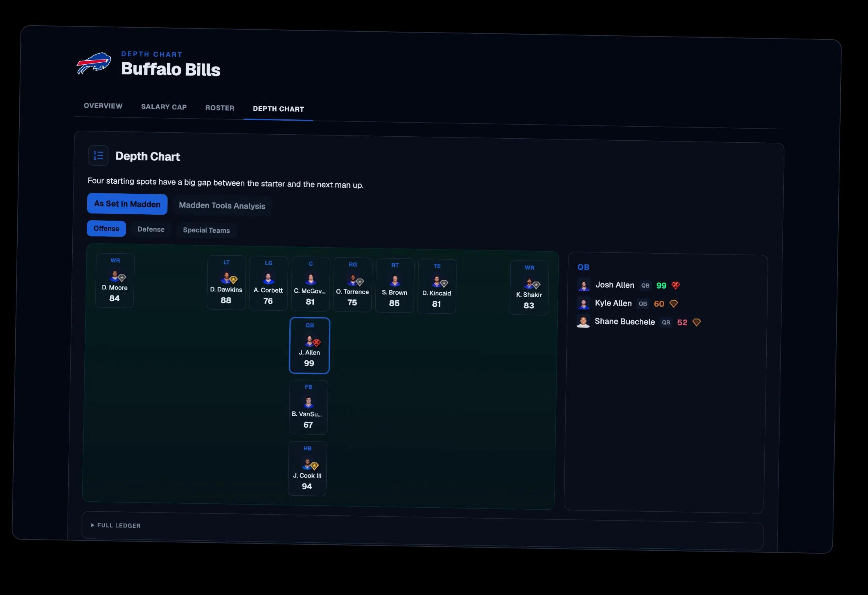This screenshot has height=595, width=868.
Task: Switch to the Special Teams filter
Action: (207, 230)
